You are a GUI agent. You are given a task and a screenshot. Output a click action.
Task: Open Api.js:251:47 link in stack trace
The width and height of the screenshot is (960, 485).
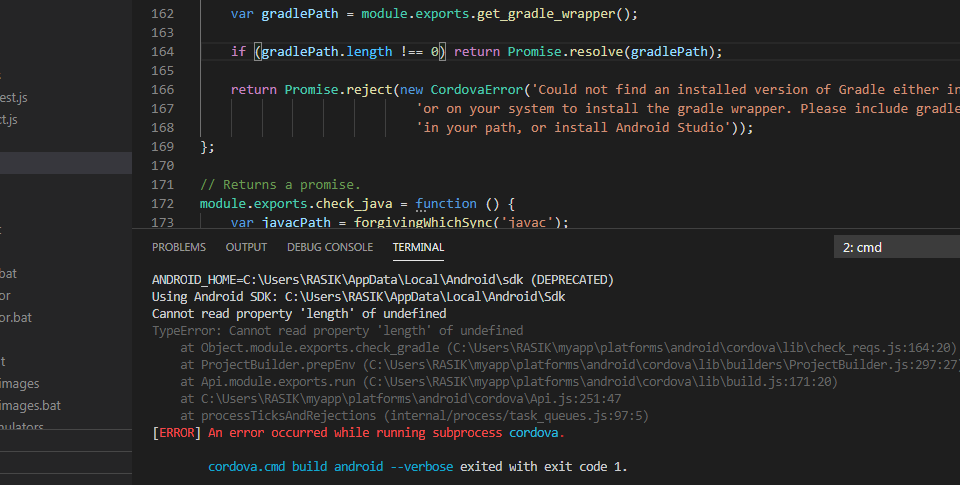(x=411, y=399)
